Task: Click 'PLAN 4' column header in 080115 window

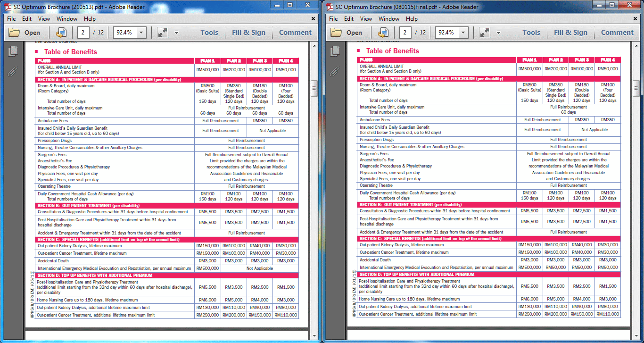Action: point(608,60)
